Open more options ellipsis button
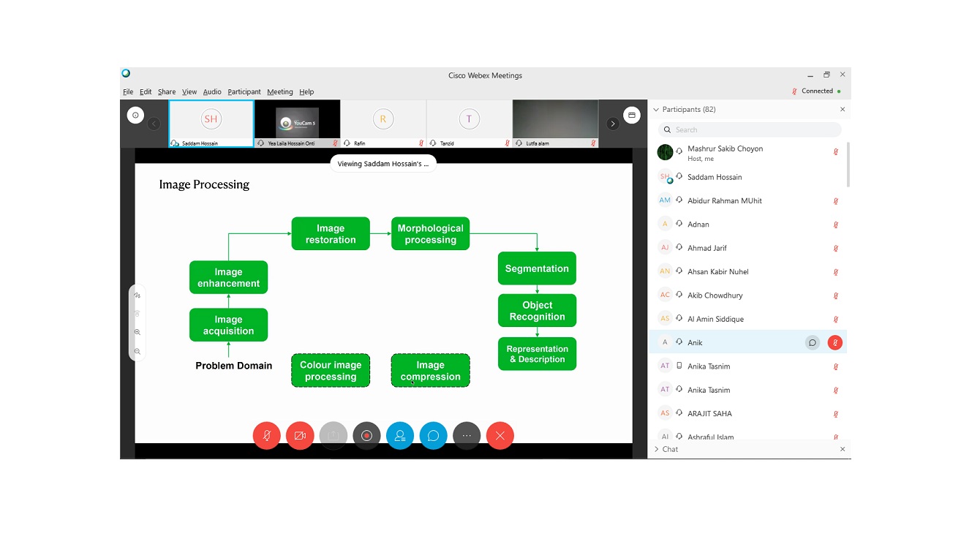The height and width of the screenshot is (539, 980). 467,436
